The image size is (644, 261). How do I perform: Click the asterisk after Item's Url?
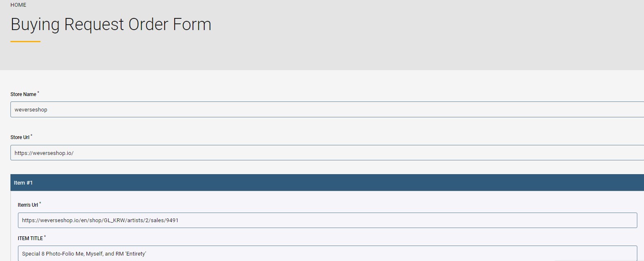coord(40,203)
